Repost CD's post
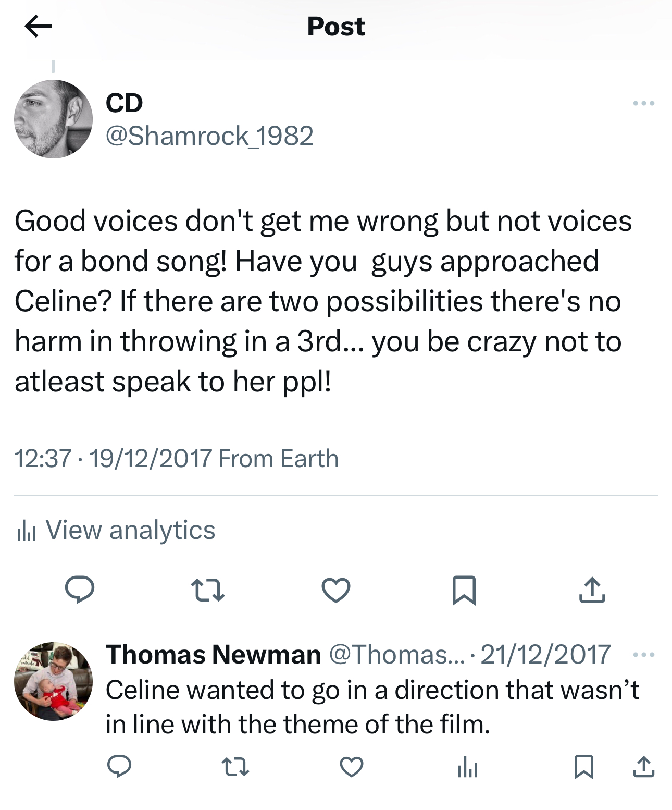Viewport: 672px width, 810px height. 208,590
